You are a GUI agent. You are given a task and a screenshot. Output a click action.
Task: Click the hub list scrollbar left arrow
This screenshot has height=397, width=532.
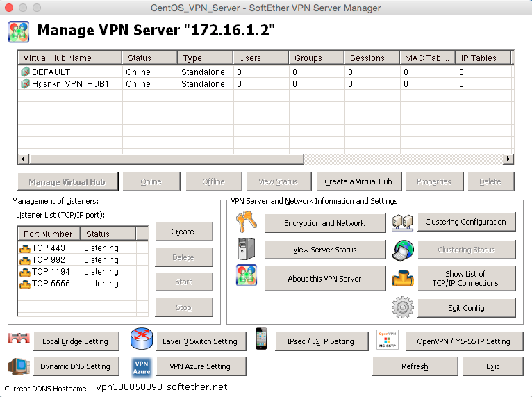click(24, 159)
